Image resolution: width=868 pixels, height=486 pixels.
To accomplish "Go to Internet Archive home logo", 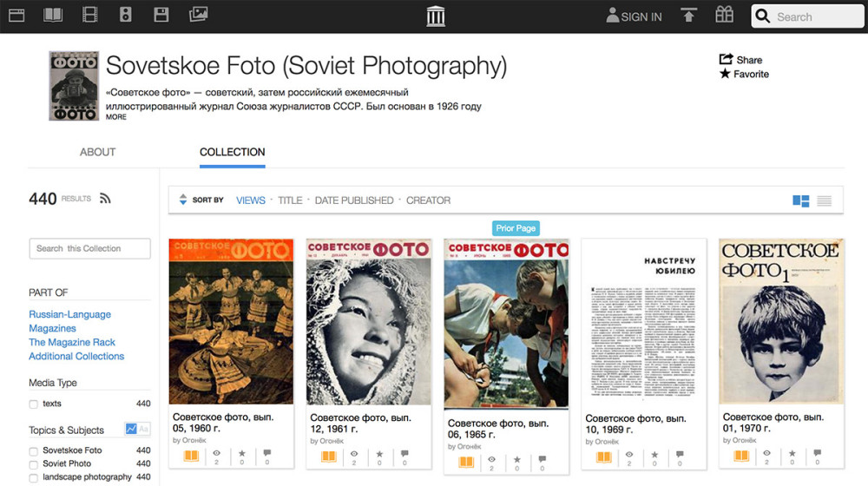I will [x=436, y=16].
